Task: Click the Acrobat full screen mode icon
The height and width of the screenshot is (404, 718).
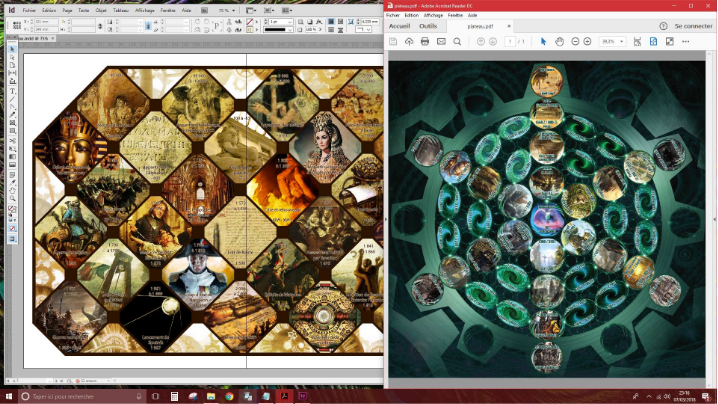Action: click(669, 42)
